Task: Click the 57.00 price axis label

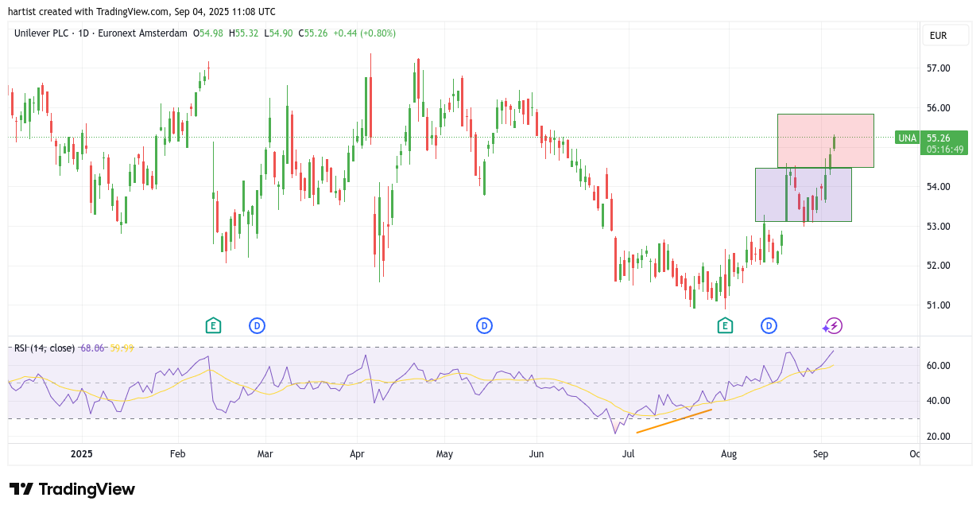Action: coord(939,68)
